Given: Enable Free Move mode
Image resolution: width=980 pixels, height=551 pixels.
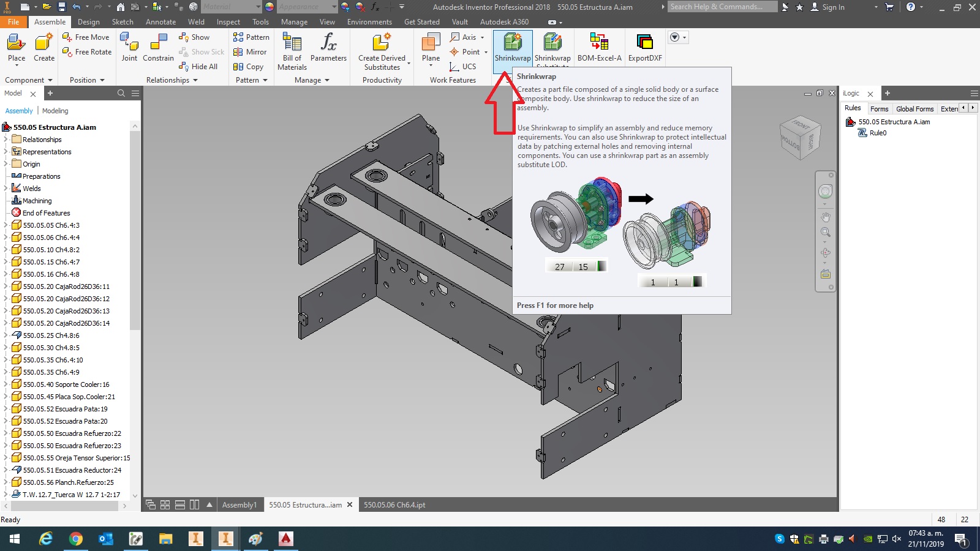Looking at the screenshot, I should (86, 37).
